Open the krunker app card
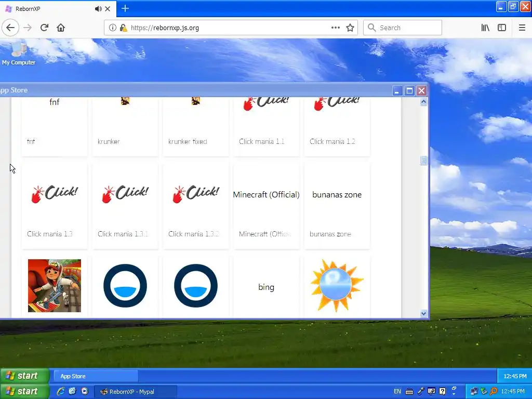Screen dimensions: 532x399 tap(125, 126)
